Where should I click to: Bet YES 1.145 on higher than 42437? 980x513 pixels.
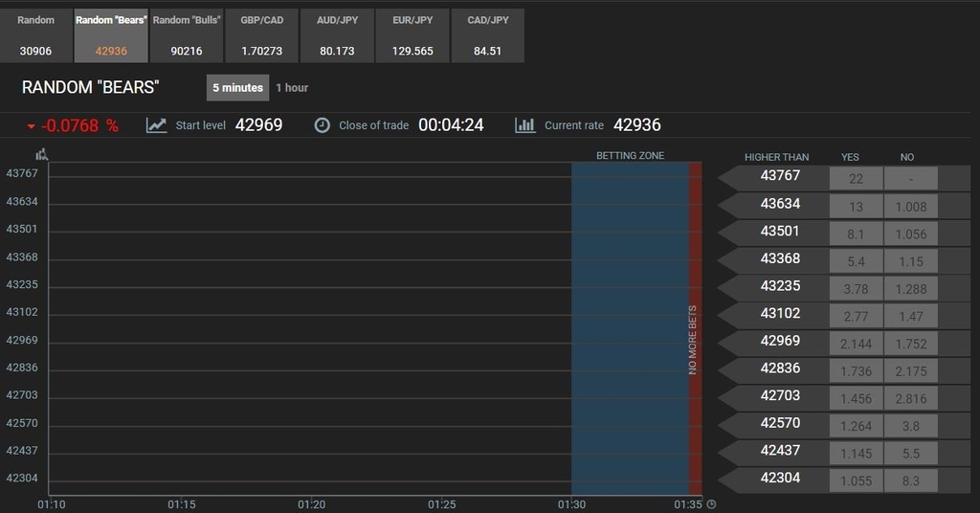856,454
